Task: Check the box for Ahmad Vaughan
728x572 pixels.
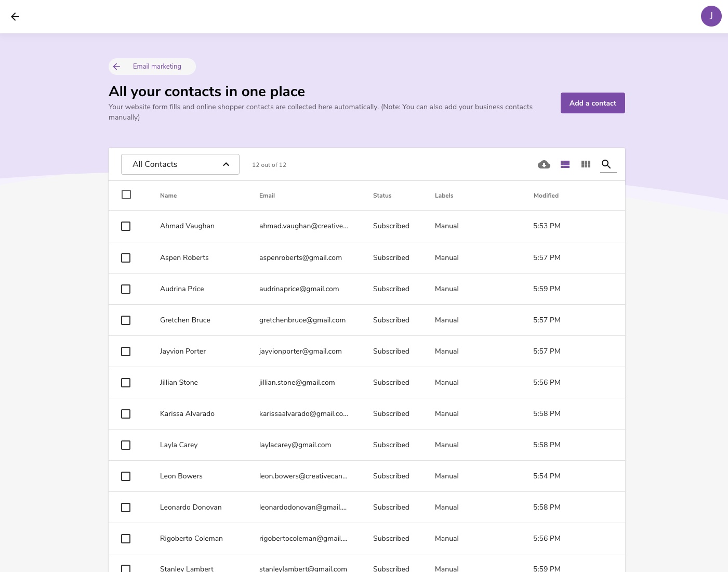Action: point(126,226)
